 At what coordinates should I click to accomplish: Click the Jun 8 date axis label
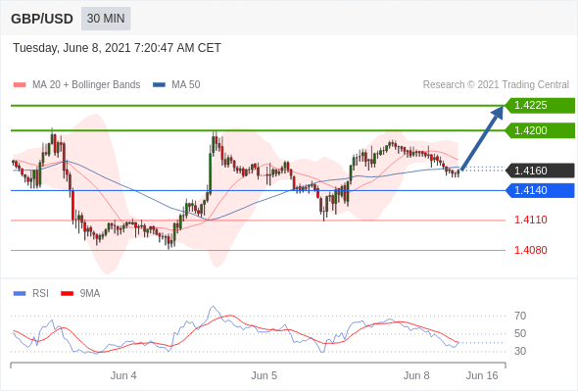pos(416,375)
